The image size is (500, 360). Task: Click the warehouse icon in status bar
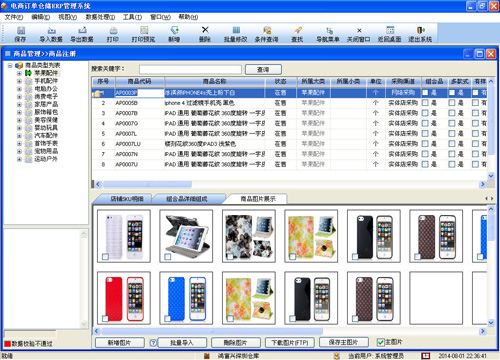[206, 356]
